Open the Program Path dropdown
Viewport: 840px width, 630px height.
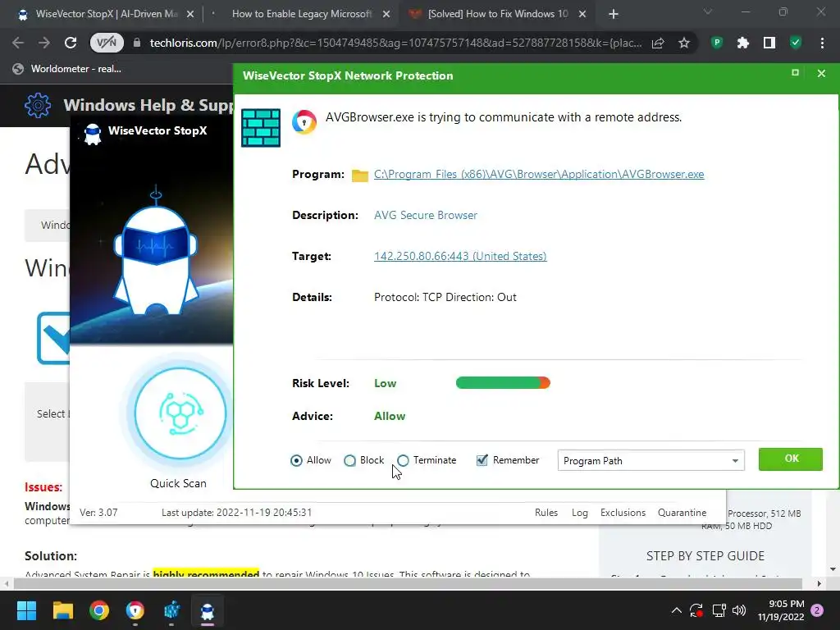click(651, 461)
